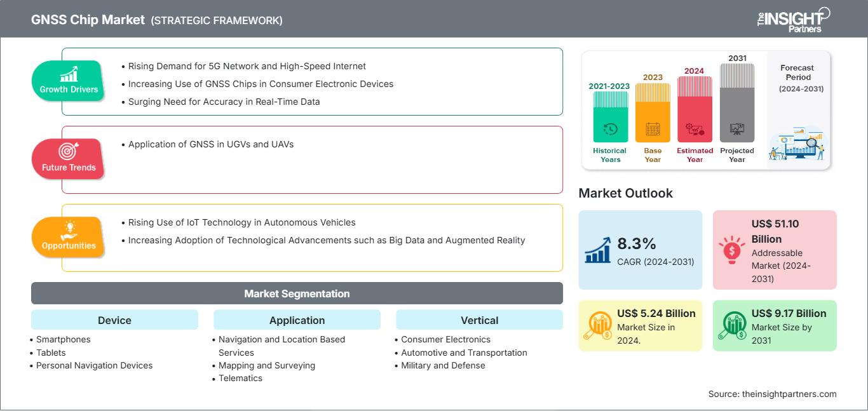Select the Application segmentation header
The image size is (868, 411).
coord(297,320)
